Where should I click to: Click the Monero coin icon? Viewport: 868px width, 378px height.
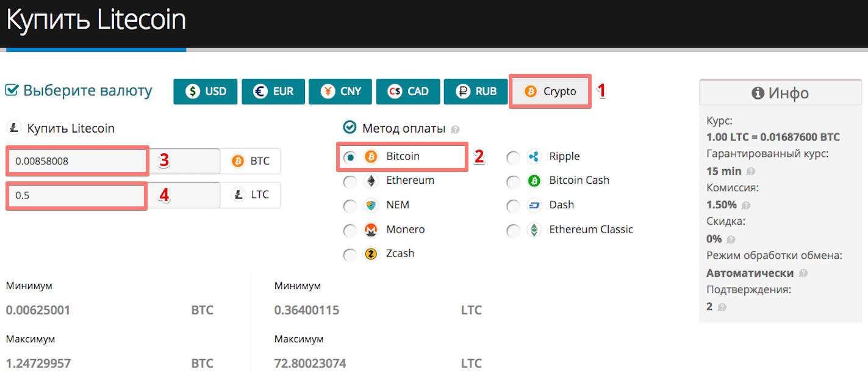[371, 230]
